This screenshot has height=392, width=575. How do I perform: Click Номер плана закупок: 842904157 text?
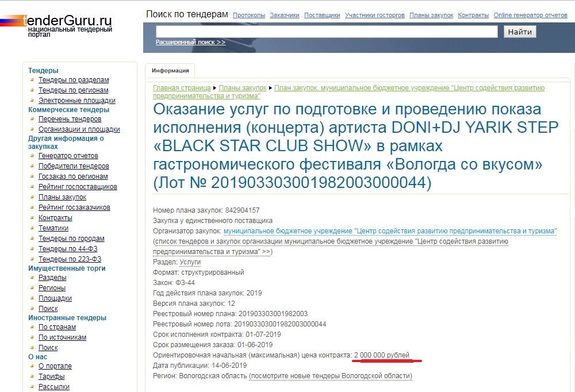tap(206, 210)
